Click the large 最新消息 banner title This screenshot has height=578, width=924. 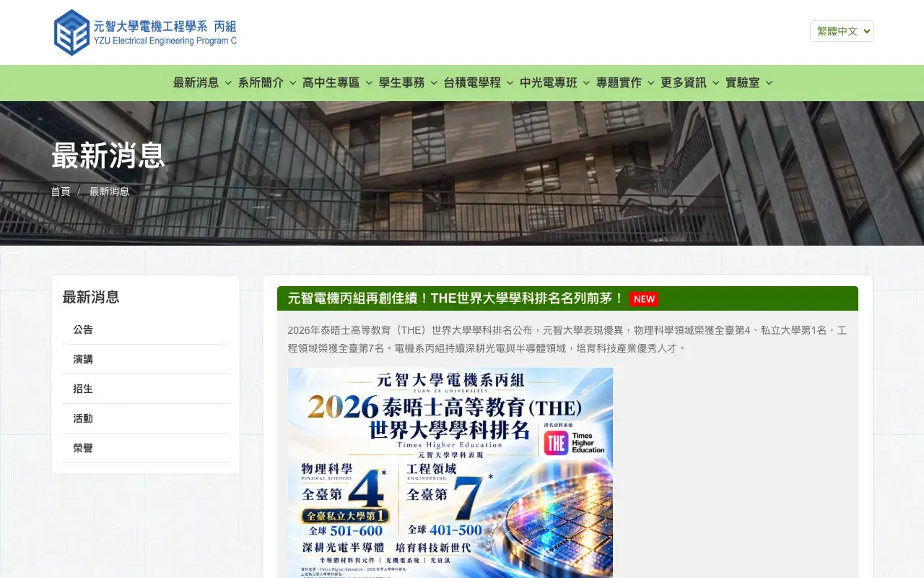[x=108, y=155]
